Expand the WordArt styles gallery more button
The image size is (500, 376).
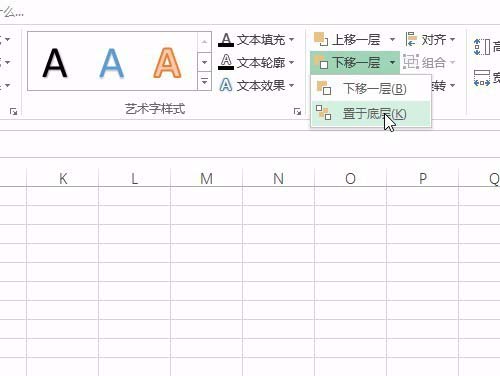click(x=204, y=81)
